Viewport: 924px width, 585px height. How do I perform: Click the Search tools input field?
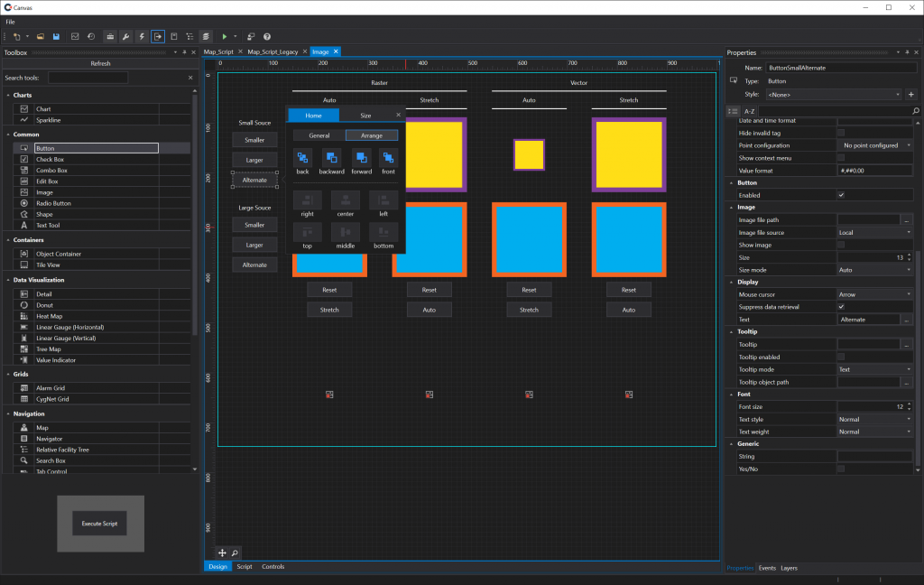pyautogui.click(x=88, y=79)
